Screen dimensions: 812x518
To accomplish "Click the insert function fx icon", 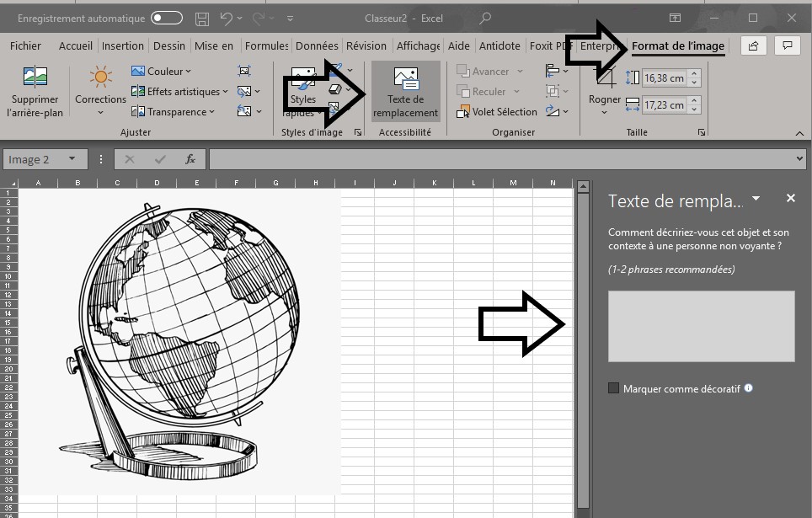I will click(190, 159).
